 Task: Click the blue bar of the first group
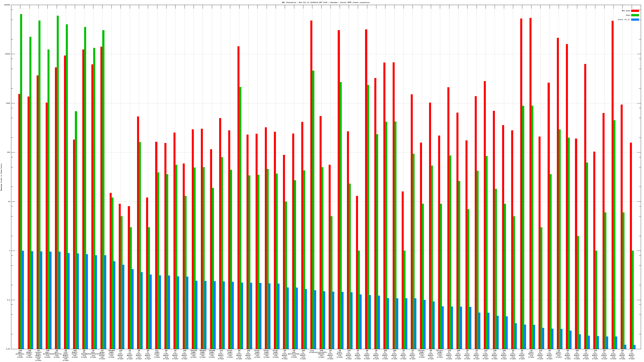23,300
